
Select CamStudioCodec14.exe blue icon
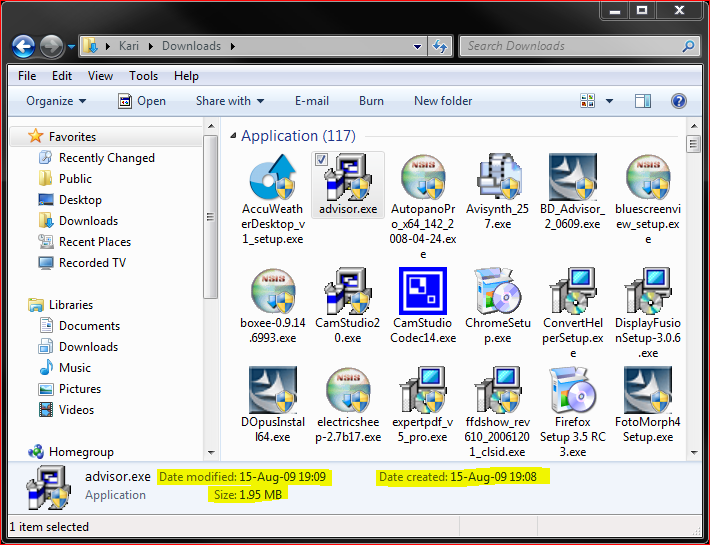(x=422, y=291)
